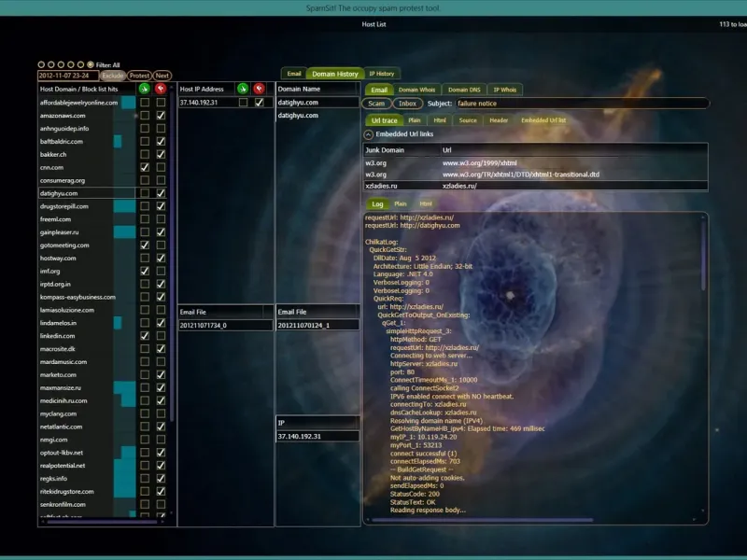Viewport: 747px width, 560px height.
Task: Tick the red-column checkbox for affordablejewelryonline.com
Action: (161, 103)
